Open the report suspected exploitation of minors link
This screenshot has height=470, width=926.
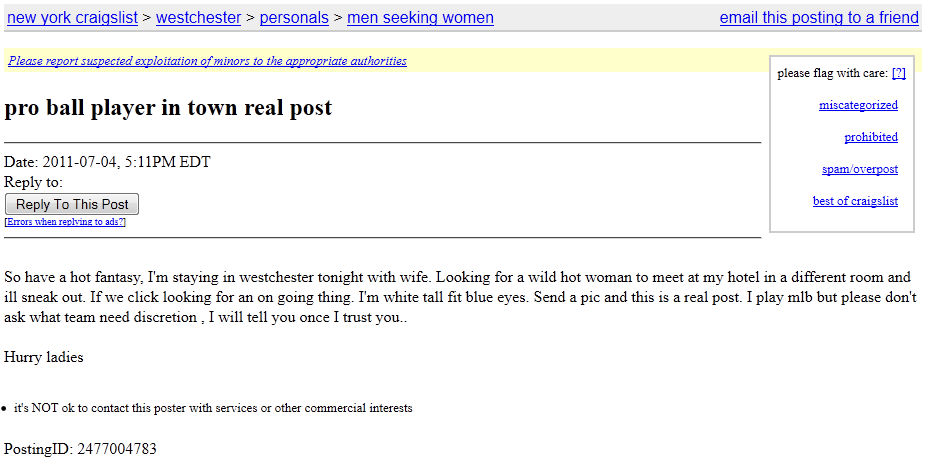207,61
